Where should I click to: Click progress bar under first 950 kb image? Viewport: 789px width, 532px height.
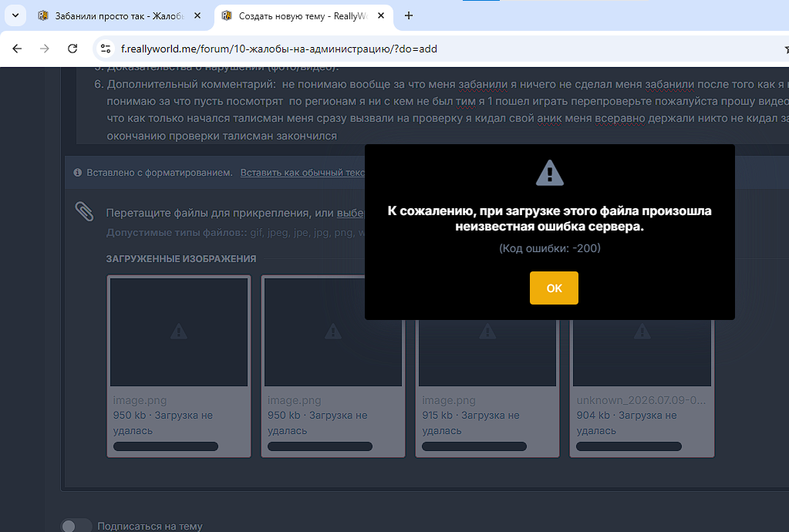(166, 446)
